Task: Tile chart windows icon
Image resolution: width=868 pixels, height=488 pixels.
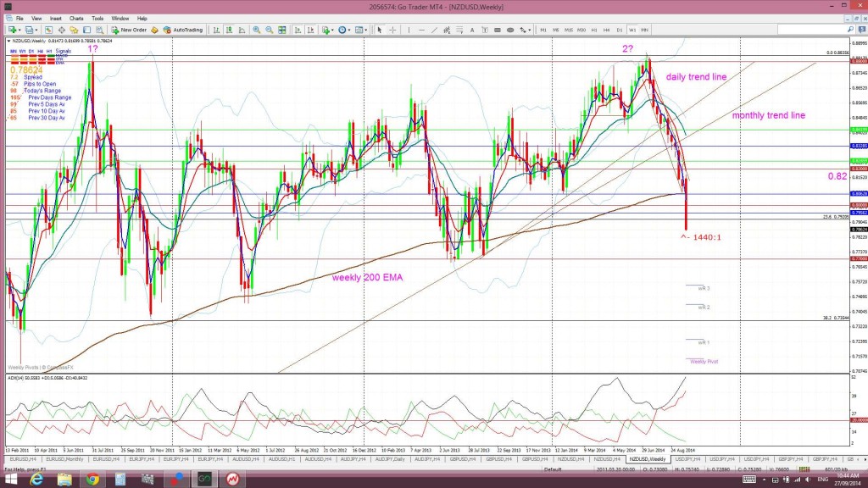Action: pos(282,30)
